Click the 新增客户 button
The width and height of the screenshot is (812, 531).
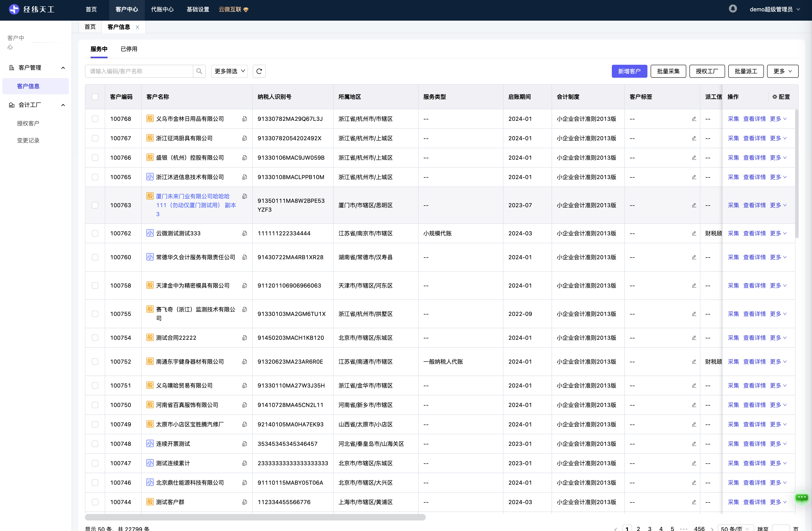pos(629,71)
